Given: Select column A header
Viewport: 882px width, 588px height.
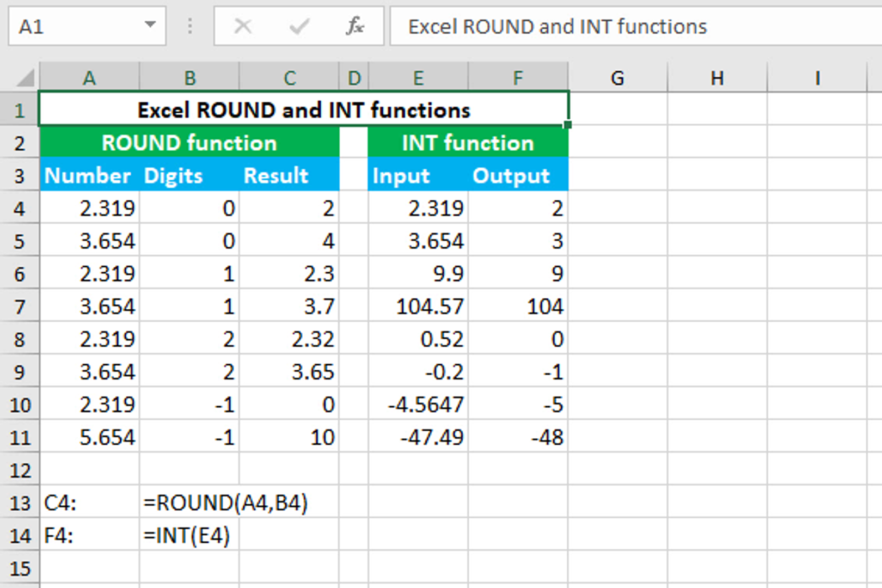Looking at the screenshot, I should [89, 78].
